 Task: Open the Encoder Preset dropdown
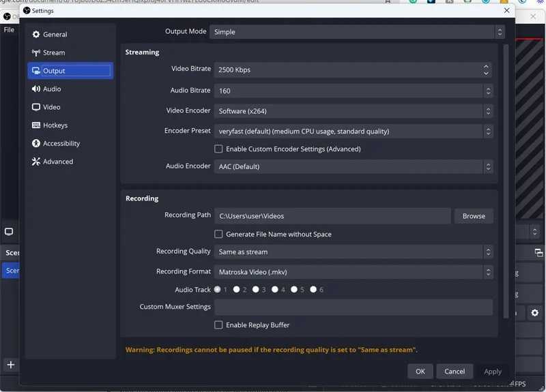[354, 132]
